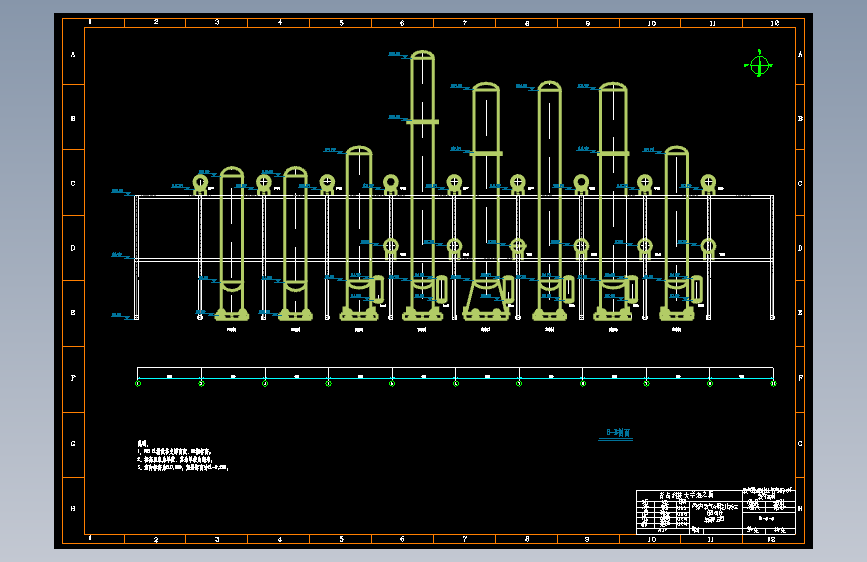Click the leftmost green axis bubble
This screenshot has width=867, height=562.
pos(138,383)
